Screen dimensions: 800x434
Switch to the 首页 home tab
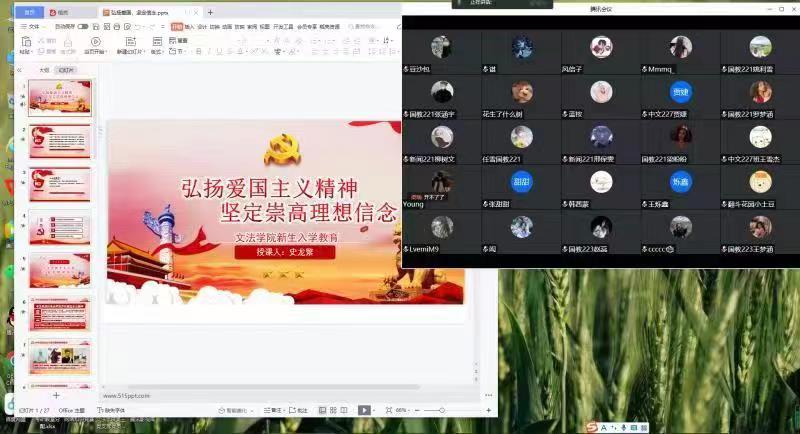pyautogui.click(x=29, y=12)
